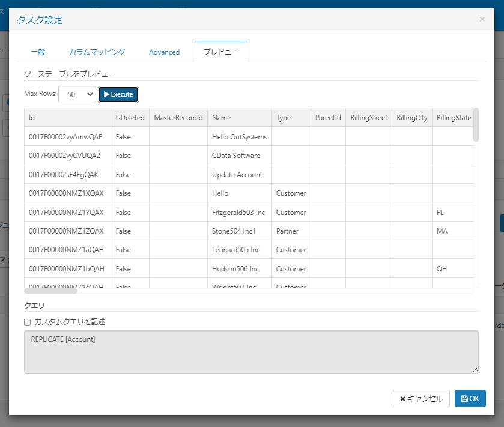Click the IsDeleted column header

pyautogui.click(x=130, y=118)
